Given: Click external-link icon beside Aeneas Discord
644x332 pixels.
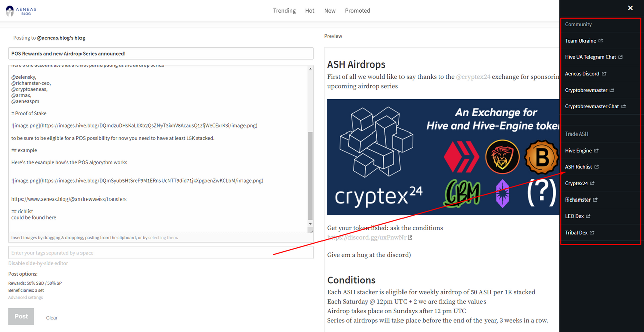Looking at the screenshot, I should [604, 74].
